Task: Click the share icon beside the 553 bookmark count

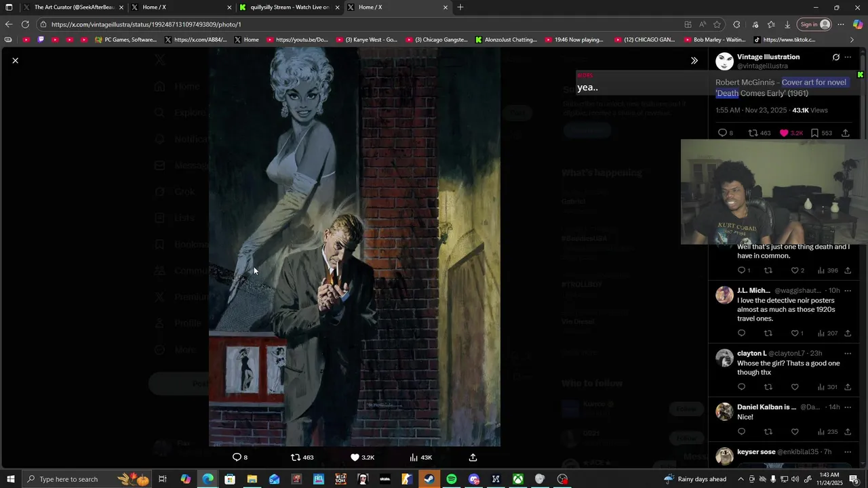Action: (x=846, y=133)
